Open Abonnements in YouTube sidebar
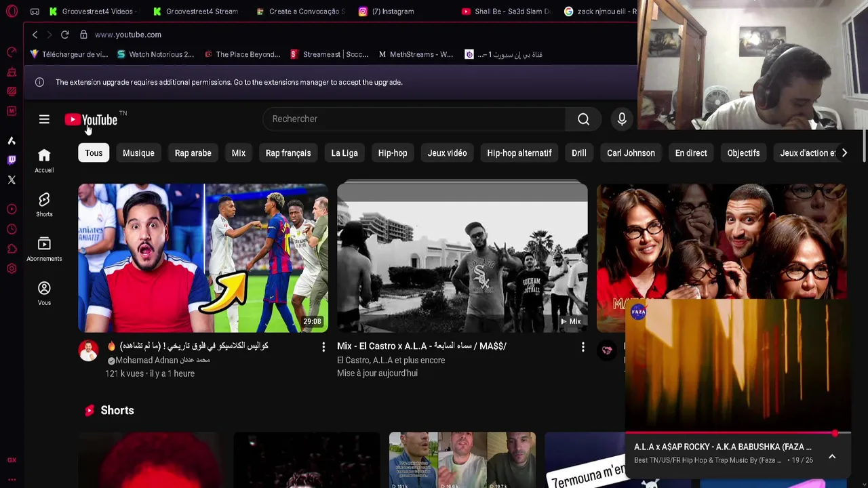Image resolution: width=868 pixels, height=488 pixels. click(x=44, y=249)
